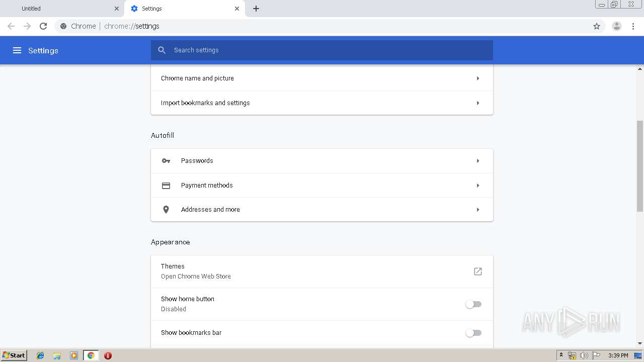The image size is (644, 362).
Task: Click the Chrome site info icon in address bar
Action: pos(63,26)
